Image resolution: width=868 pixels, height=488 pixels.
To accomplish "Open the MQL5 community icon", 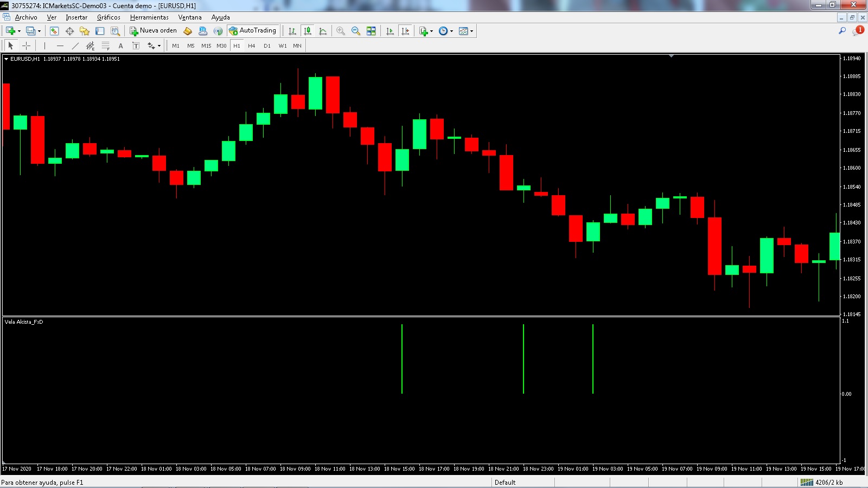I will pos(203,31).
